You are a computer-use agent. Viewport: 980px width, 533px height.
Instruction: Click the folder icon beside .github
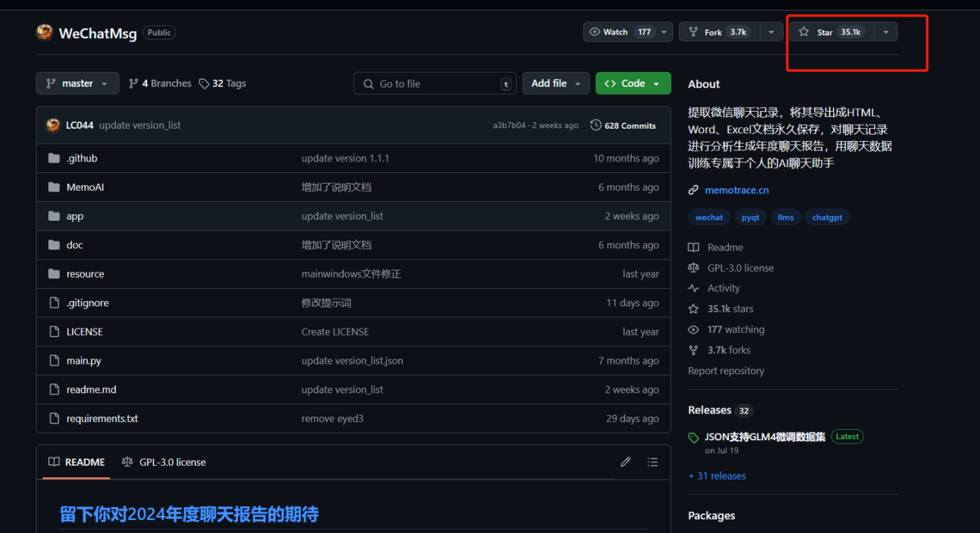point(54,158)
